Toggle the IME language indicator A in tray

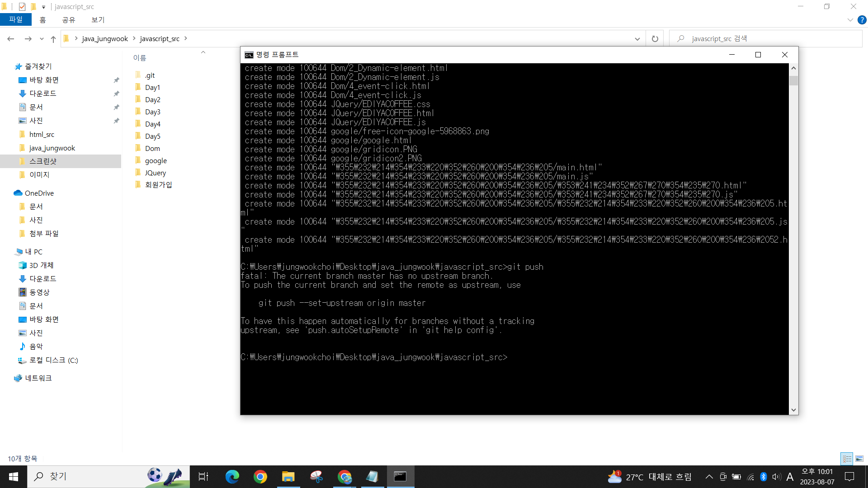pyautogui.click(x=790, y=477)
